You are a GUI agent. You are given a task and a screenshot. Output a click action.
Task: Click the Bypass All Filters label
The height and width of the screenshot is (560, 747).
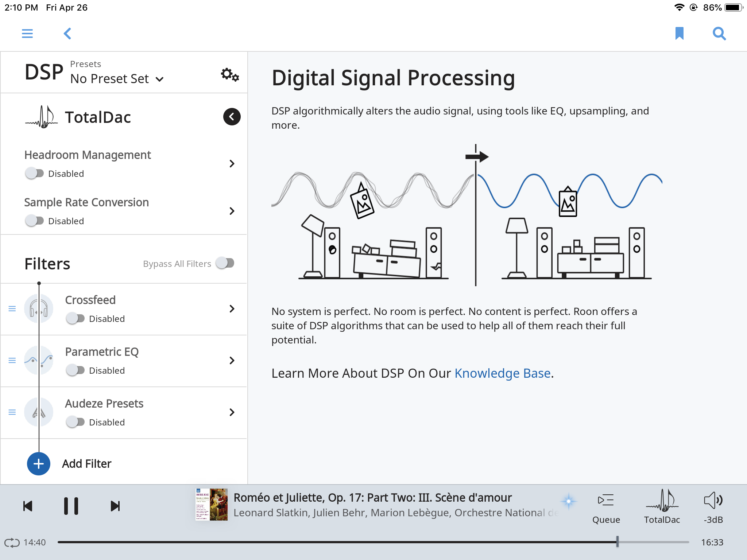(x=177, y=264)
